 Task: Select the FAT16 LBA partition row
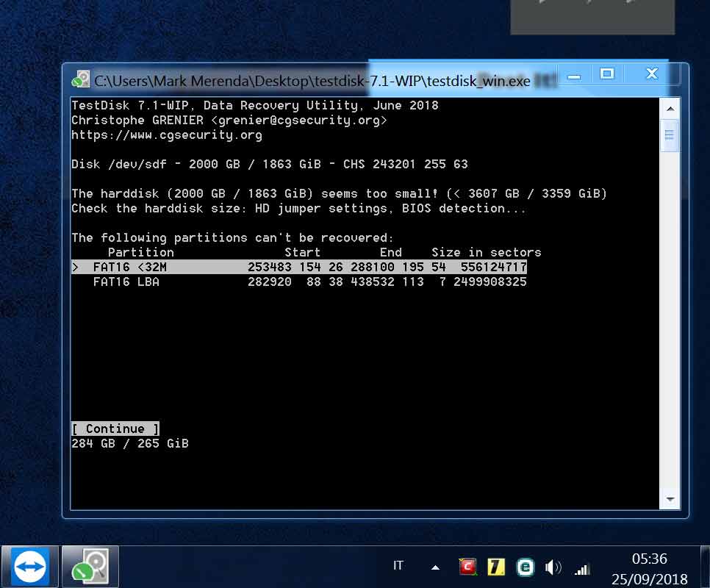(x=299, y=282)
